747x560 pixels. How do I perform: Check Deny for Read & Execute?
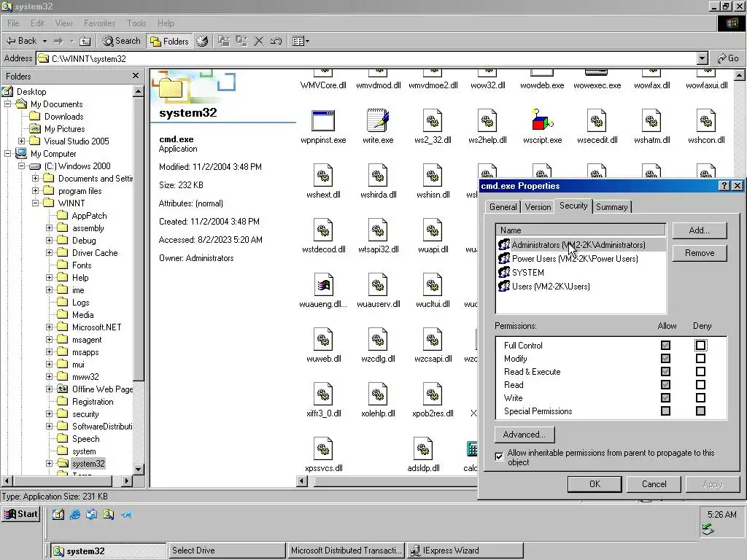pyautogui.click(x=700, y=371)
